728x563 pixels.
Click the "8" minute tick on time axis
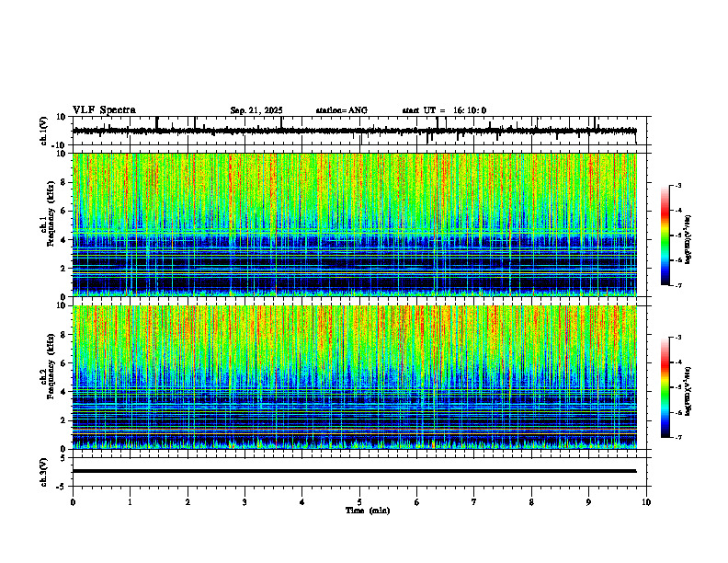(531, 502)
